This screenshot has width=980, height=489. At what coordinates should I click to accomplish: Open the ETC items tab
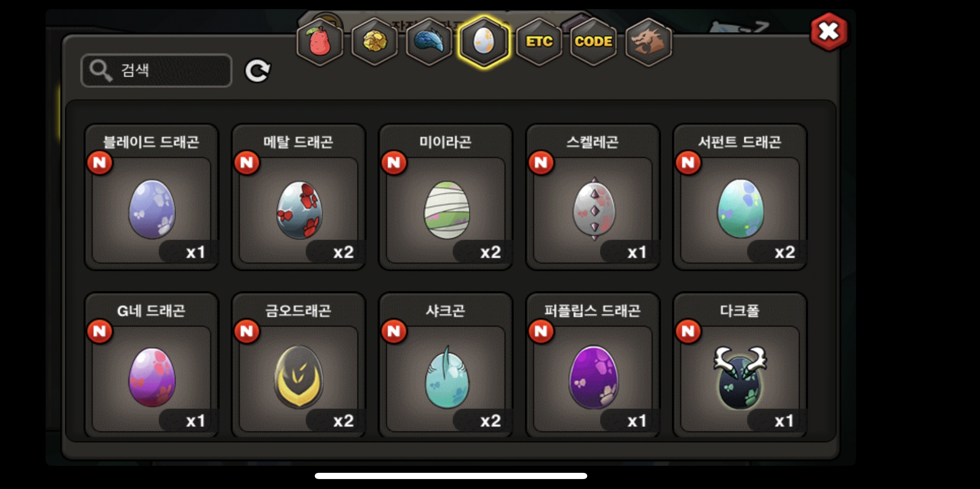[x=539, y=42]
